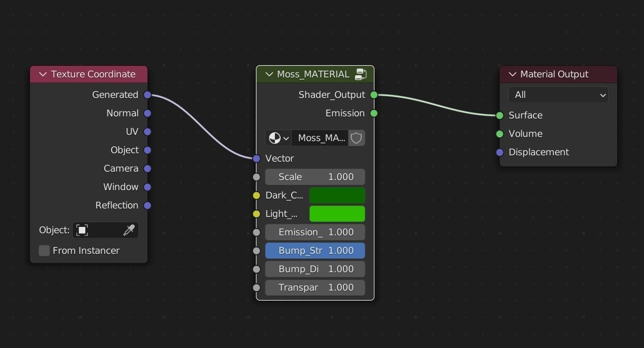The image size is (644, 348).
Task: Click the Volume input socket
Action: [x=500, y=134]
